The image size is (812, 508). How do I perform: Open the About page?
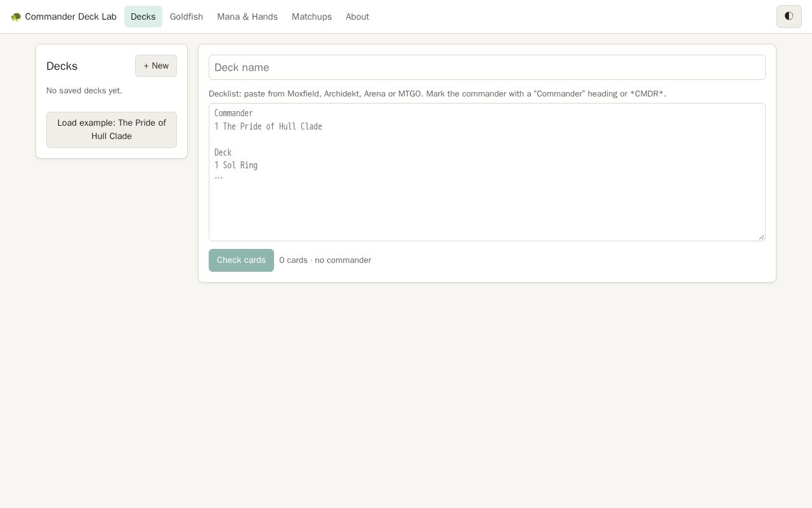[357, 17]
